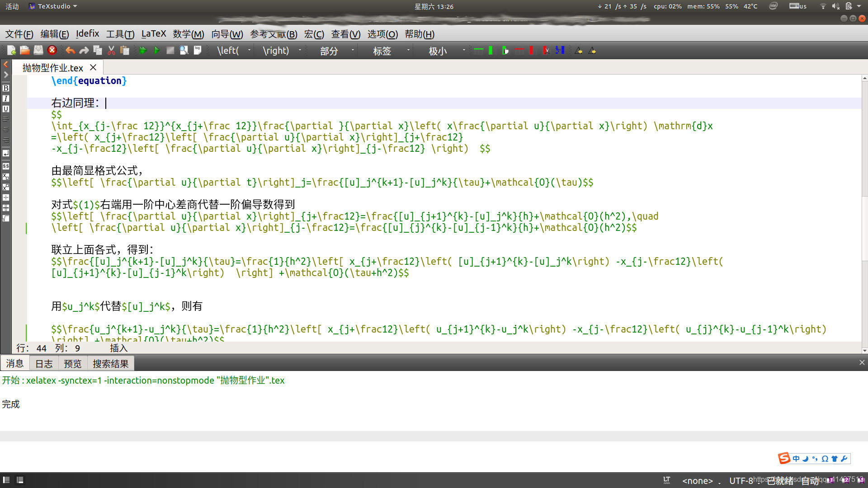868x488 pixels.
Task: Toggle underline formatting in sidebar
Action: [x=6, y=109]
